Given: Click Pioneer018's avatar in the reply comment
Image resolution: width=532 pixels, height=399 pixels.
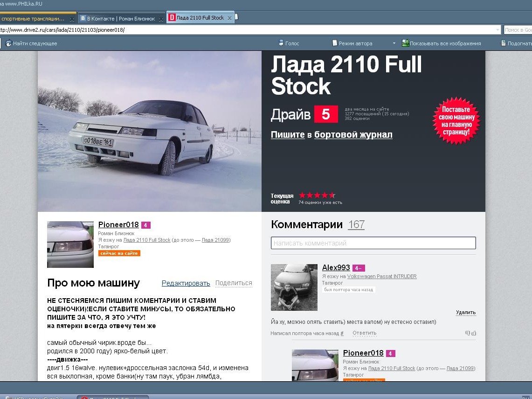Looking at the screenshot, I should (315, 365).
